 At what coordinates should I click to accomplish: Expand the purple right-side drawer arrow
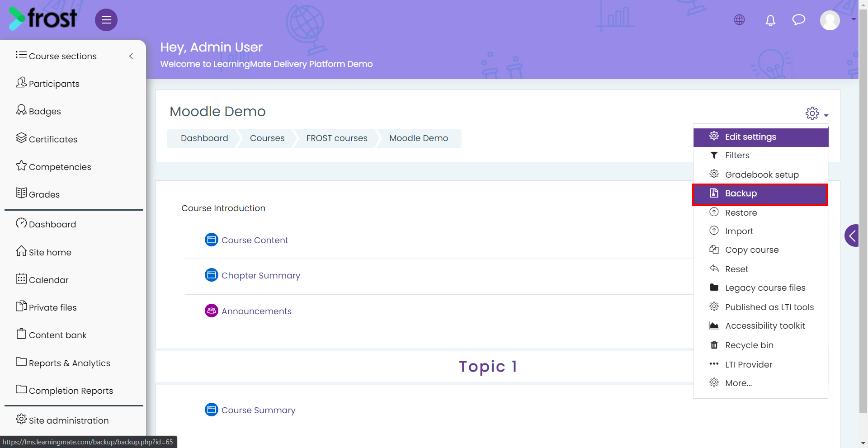click(x=852, y=236)
